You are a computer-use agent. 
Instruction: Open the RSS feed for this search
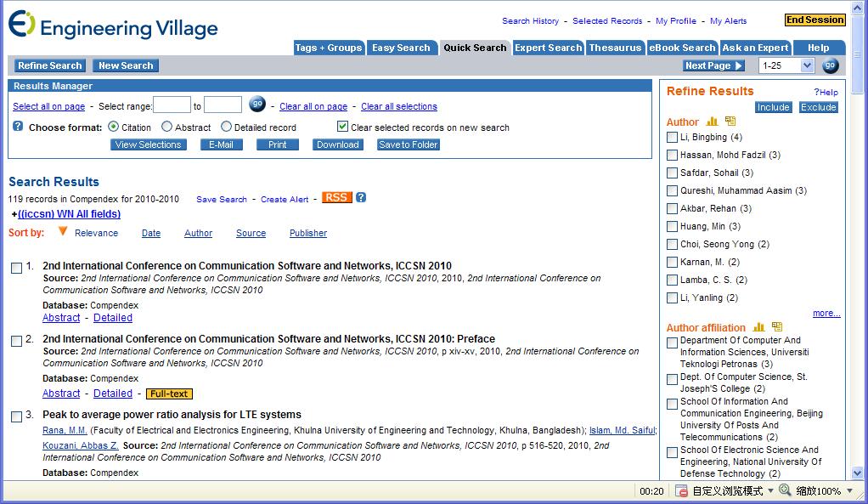pyautogui.click(x=336, y=197)
